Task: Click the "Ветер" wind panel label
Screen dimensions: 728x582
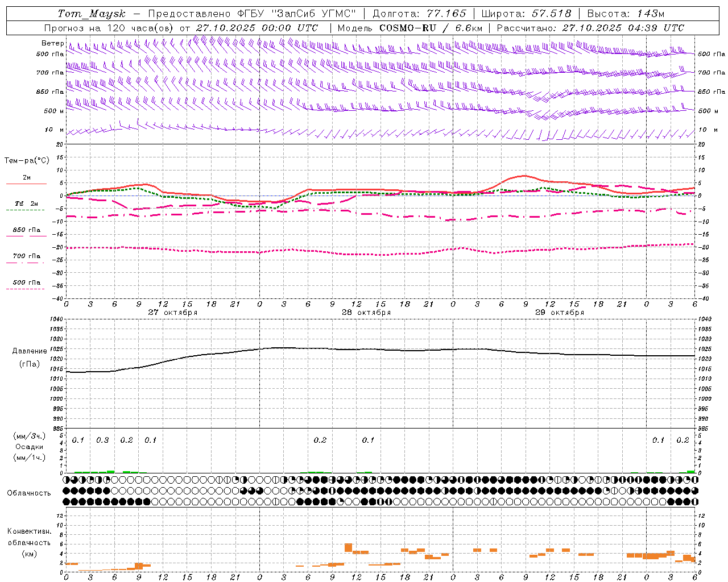Action: point(53,43)
